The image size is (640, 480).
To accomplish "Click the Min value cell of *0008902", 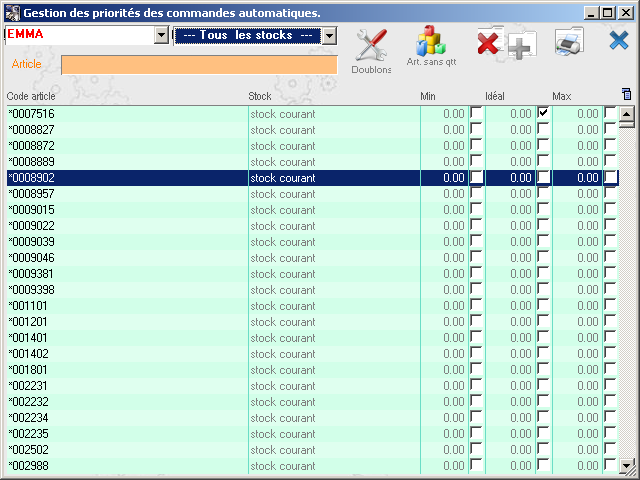I will [x=445, y=178].
